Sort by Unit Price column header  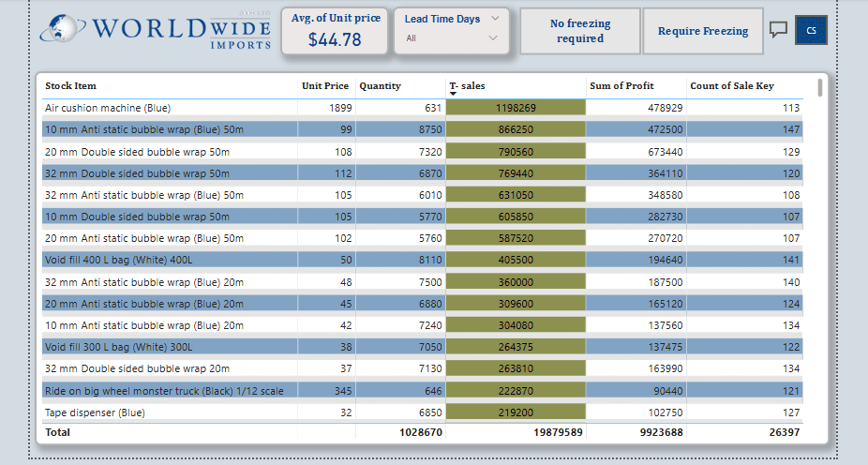(x=324, y=86)
